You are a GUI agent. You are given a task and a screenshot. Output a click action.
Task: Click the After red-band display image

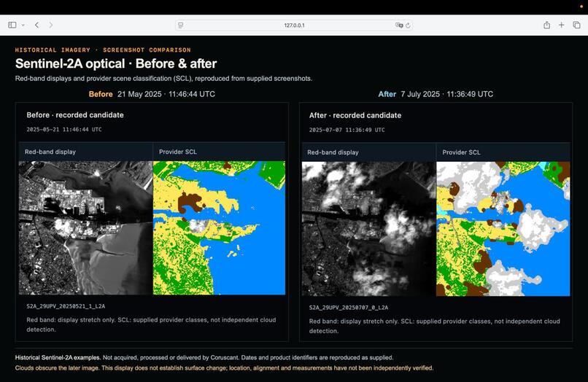point(369,229)
